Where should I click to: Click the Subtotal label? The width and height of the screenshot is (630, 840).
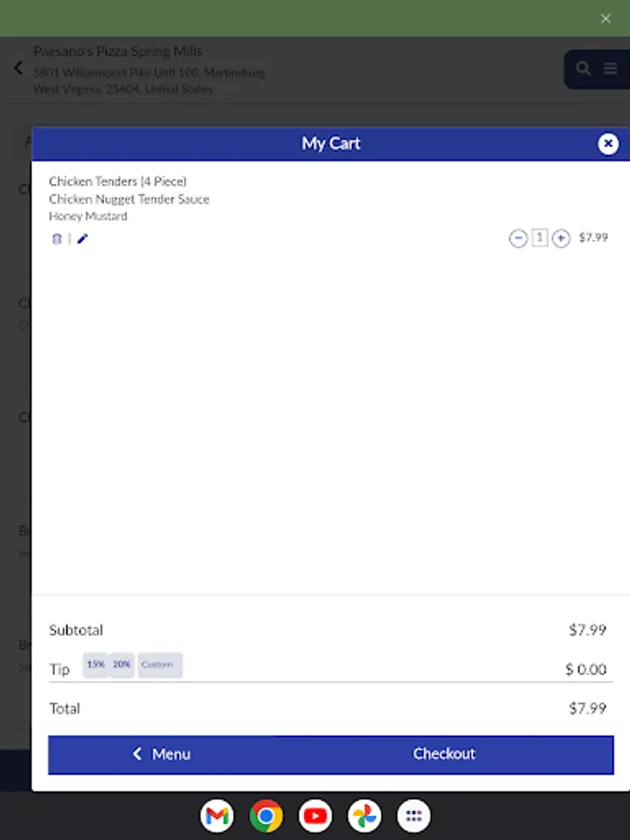coord(77,630)
